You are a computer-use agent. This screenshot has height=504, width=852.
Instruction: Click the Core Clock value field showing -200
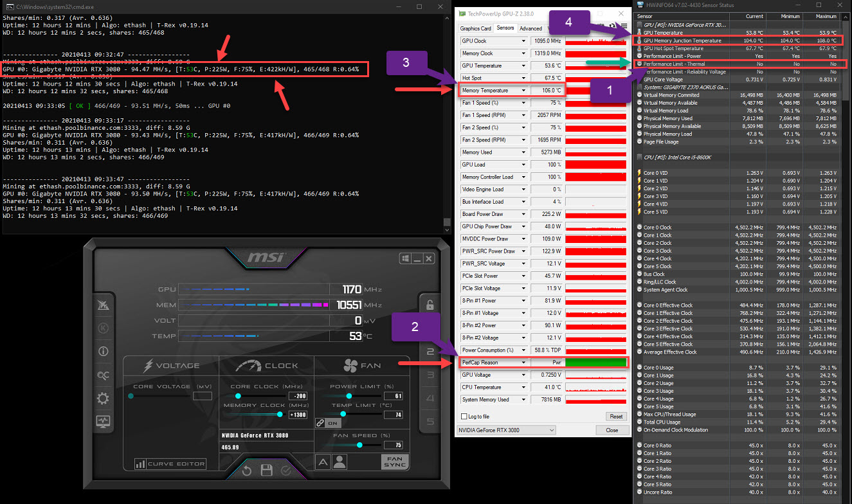[x=298, y=396]
